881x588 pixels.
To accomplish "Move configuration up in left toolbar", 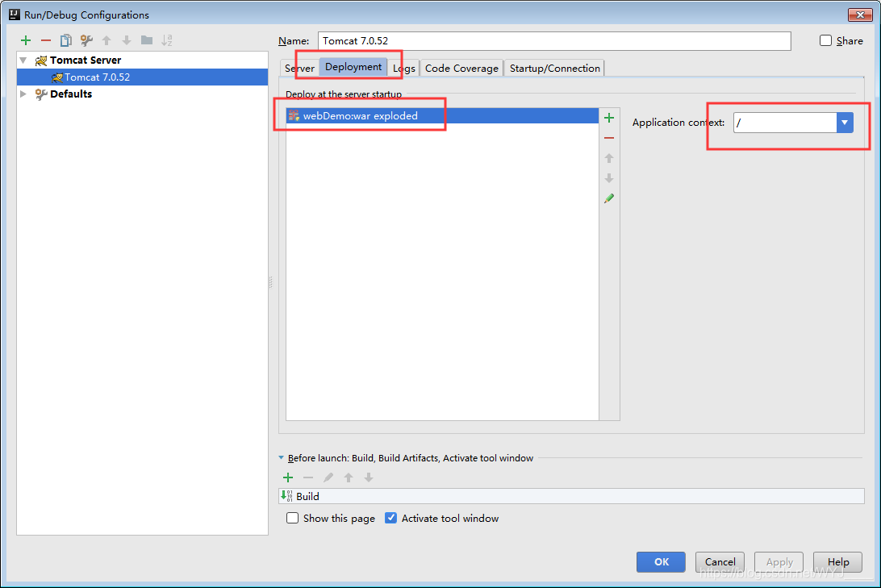I will [x=106, y=40].
